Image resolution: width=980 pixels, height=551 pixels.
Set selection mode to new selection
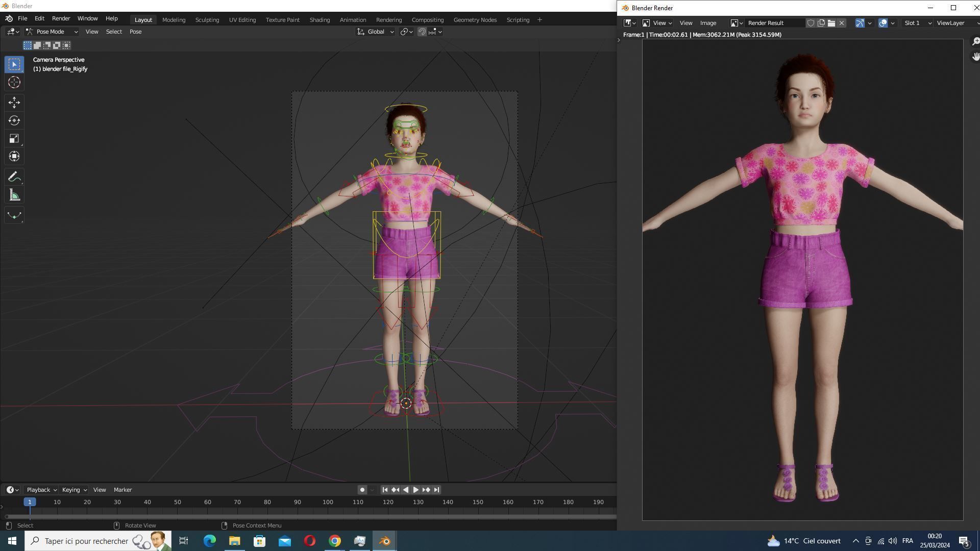coord(28,45)
